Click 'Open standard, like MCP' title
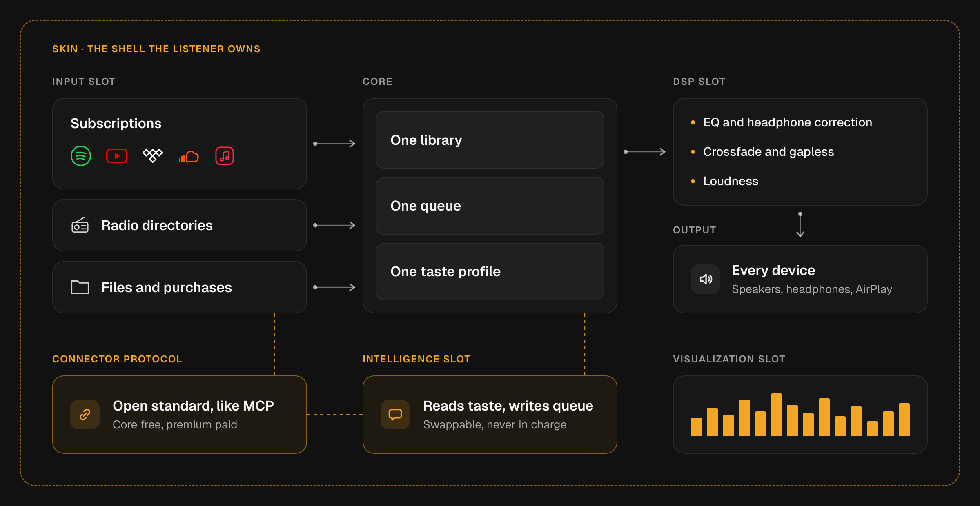The width and height of the screenshot is (980, 506). point(193,406)
